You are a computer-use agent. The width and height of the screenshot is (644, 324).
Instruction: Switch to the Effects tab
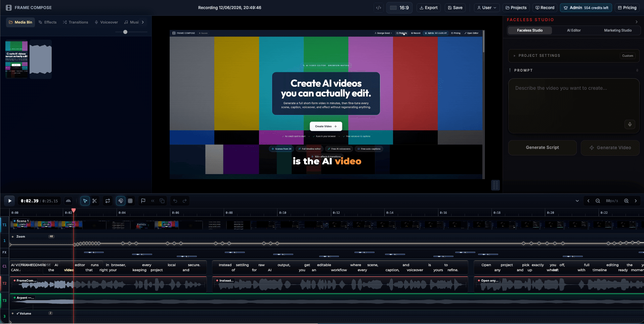47,22
